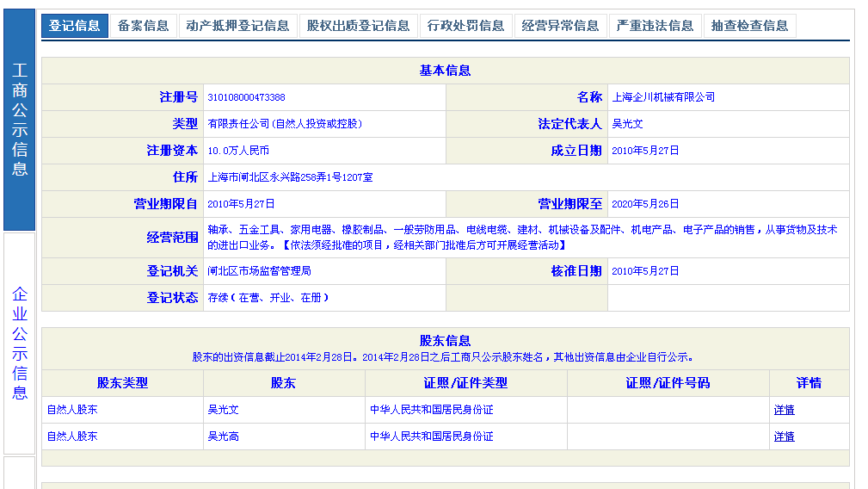868x489 pixels.
Task: Open the 股权出质登记信息 tab
Action: click(358, 26)
